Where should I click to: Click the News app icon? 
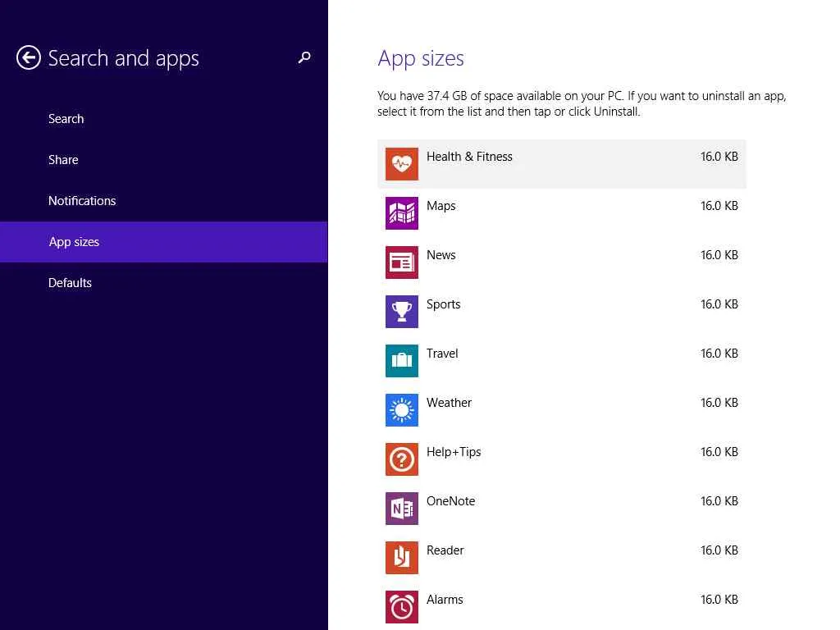[x=402, y=262]
